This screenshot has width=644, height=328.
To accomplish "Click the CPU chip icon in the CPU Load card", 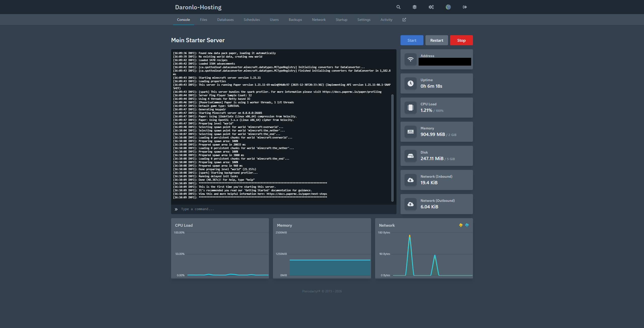I will (411, 108).
